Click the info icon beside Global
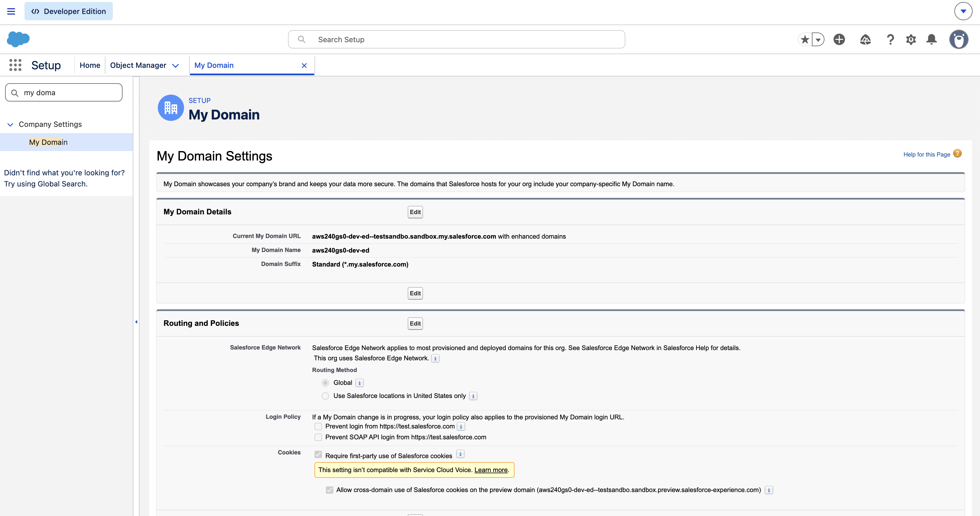 pyautogui.click(x=360, y=383)
